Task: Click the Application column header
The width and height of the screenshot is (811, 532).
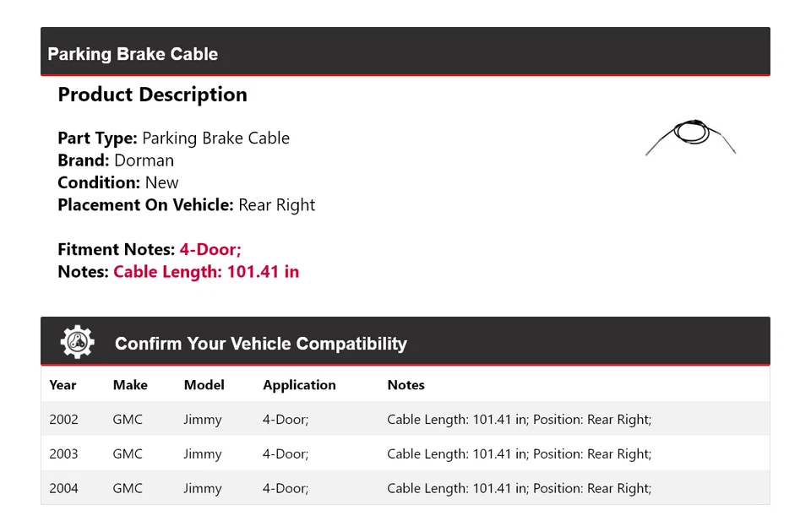Action: (x=299, y=385)
